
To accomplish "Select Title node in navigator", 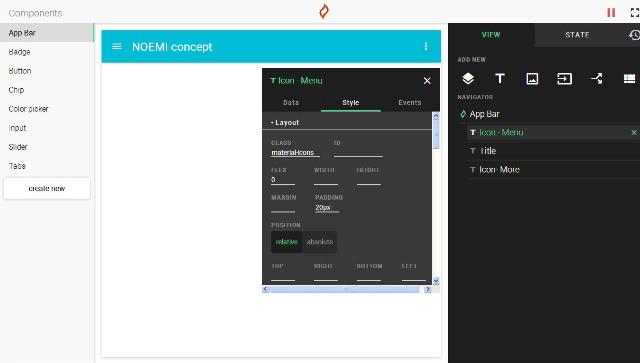I will pos(488,151).
